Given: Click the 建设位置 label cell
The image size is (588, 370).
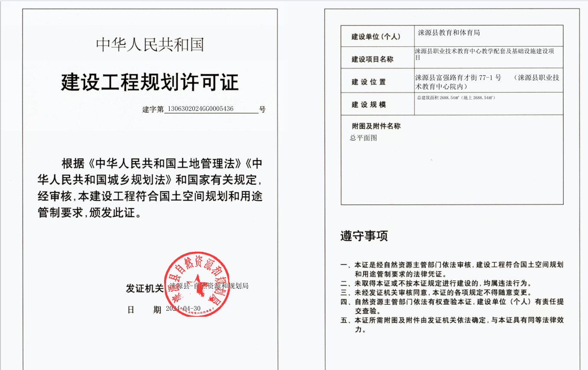Looking at the screenshot, I should 368,82.
